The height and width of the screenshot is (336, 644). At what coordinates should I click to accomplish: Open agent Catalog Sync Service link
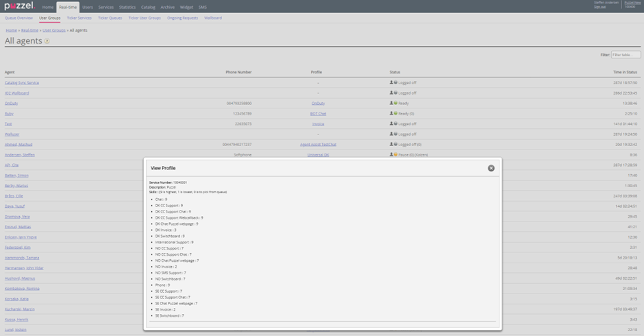22,82
